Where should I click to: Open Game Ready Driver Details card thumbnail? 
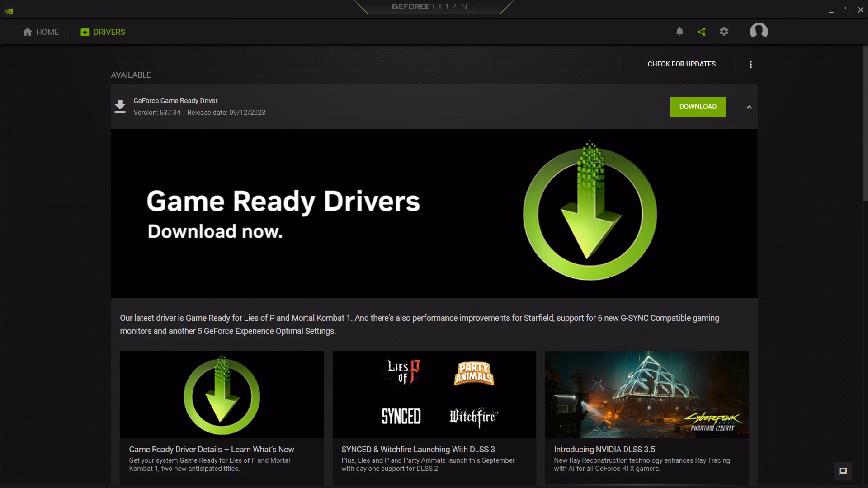coord(222,394)
